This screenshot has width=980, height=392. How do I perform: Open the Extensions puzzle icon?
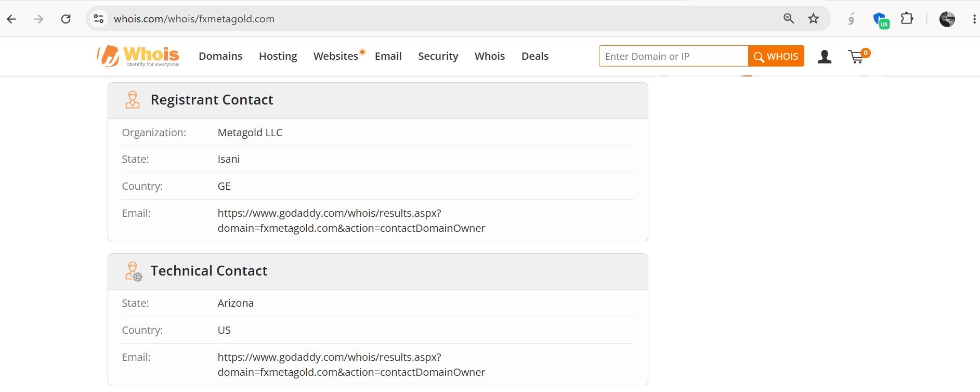pos(907,19)
